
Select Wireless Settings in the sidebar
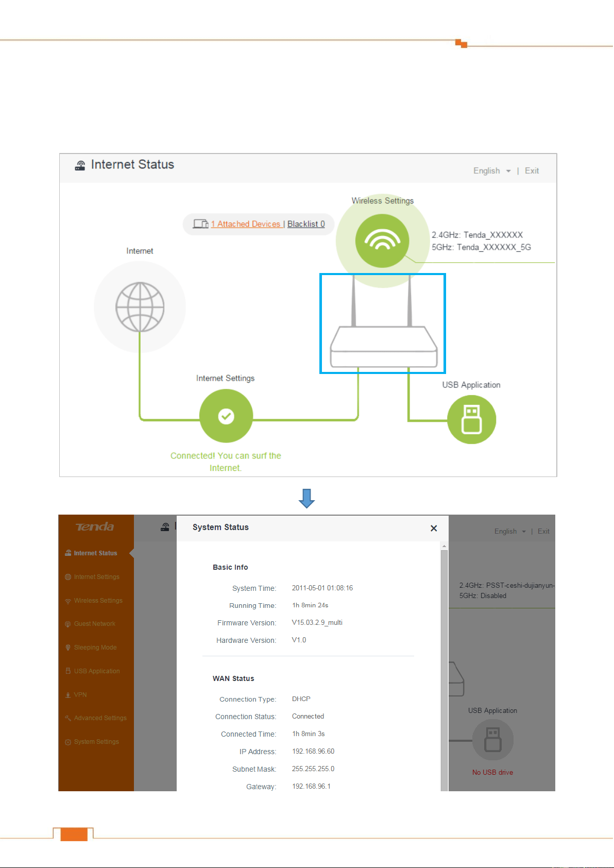coord(98,601)
